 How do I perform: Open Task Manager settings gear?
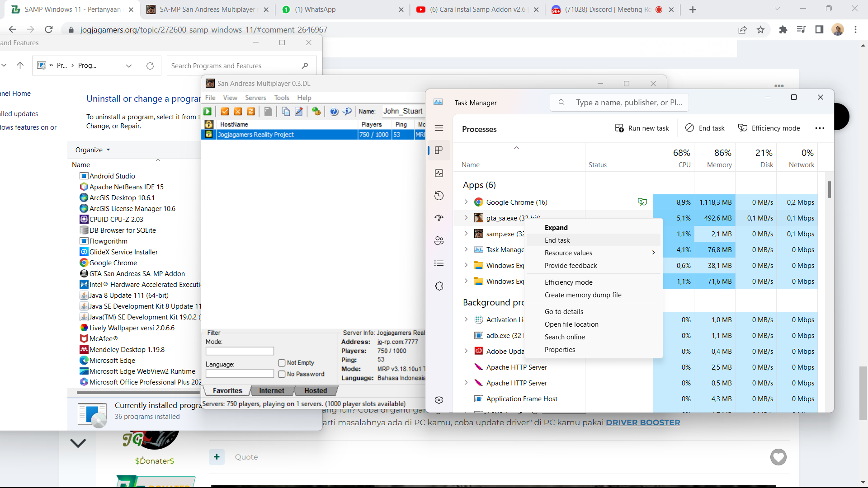pyautogui.click(x=439, y=400)
